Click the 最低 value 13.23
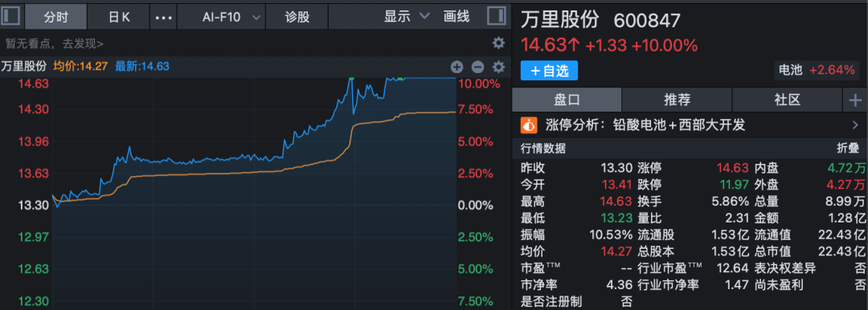Screen dimensions: 868x310 coord(616,218)
